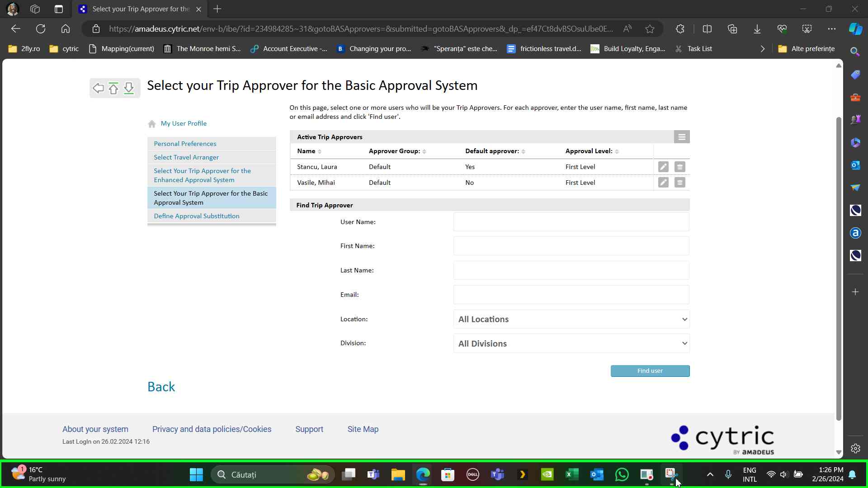Expand the All Divisions dropdown

pos(571,343)
